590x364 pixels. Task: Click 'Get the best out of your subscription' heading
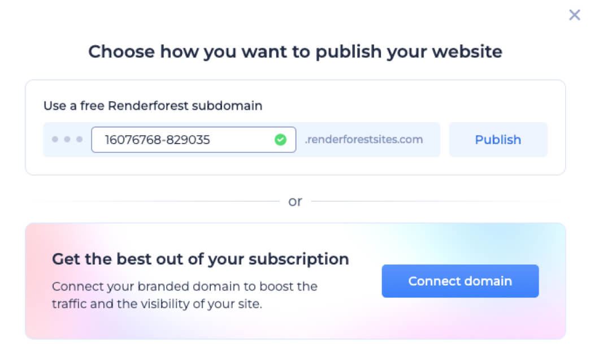click(200, 259)
